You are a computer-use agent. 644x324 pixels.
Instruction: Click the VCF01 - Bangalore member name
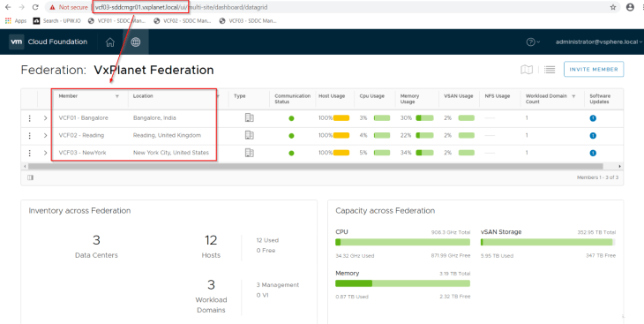tap(84, 118)
